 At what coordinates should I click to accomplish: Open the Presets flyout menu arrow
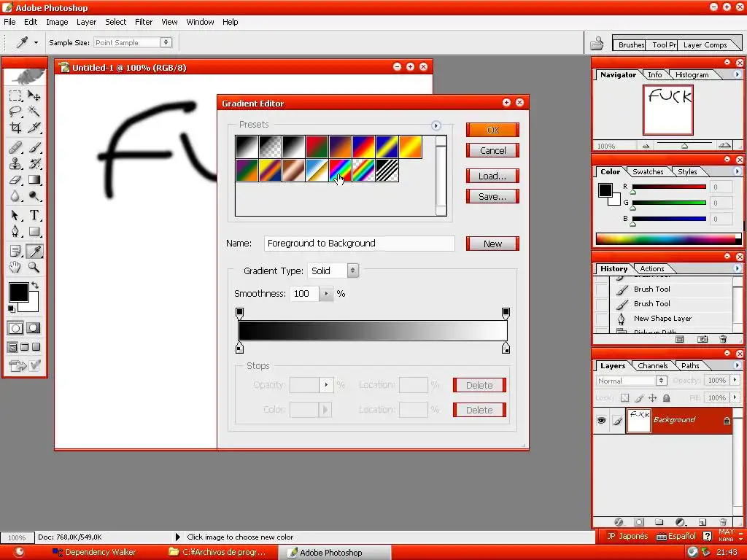(x=436, y=125)
